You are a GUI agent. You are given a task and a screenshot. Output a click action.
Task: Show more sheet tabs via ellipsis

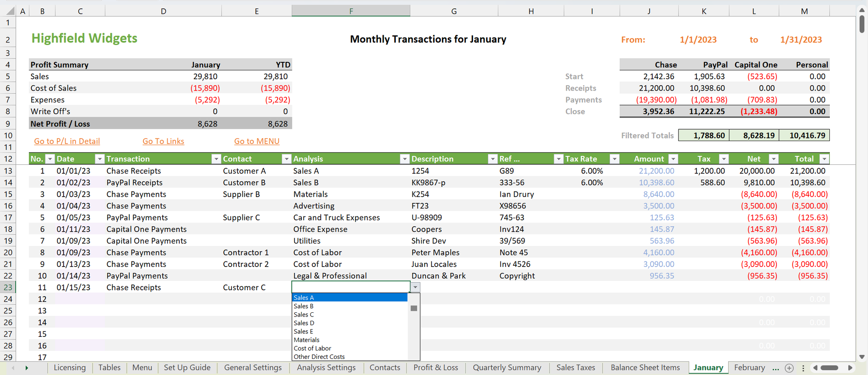(776, 368)
